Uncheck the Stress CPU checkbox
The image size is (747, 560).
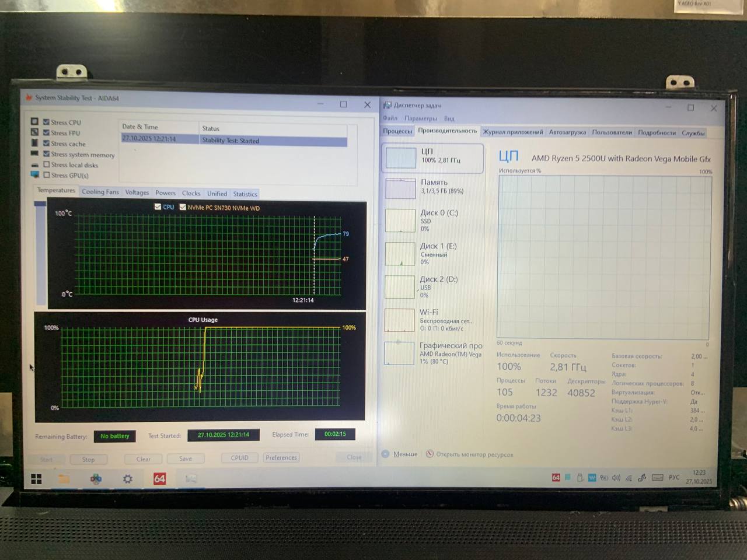(x=46, y=123)
